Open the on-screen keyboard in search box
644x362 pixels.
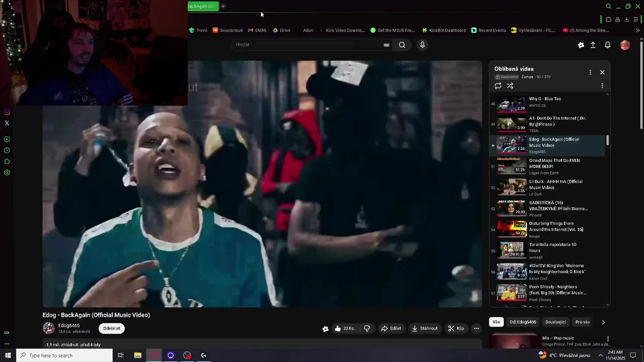click(386, 45)
